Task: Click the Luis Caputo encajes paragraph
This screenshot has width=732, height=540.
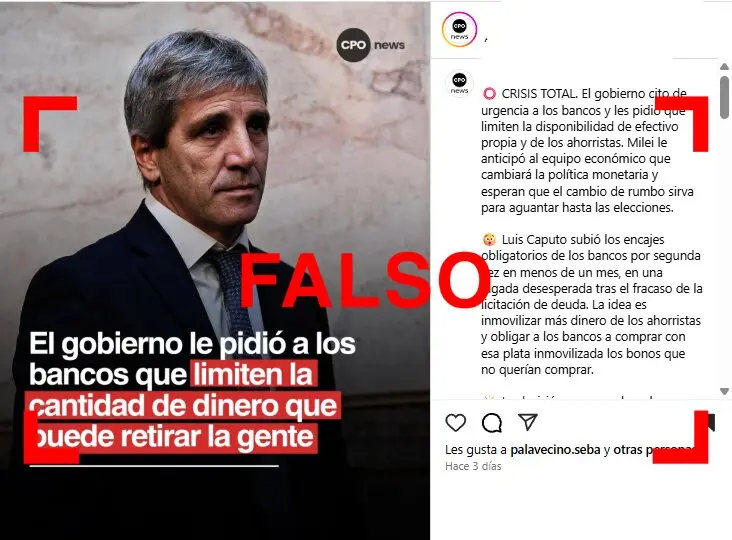Action: point(591,304)
